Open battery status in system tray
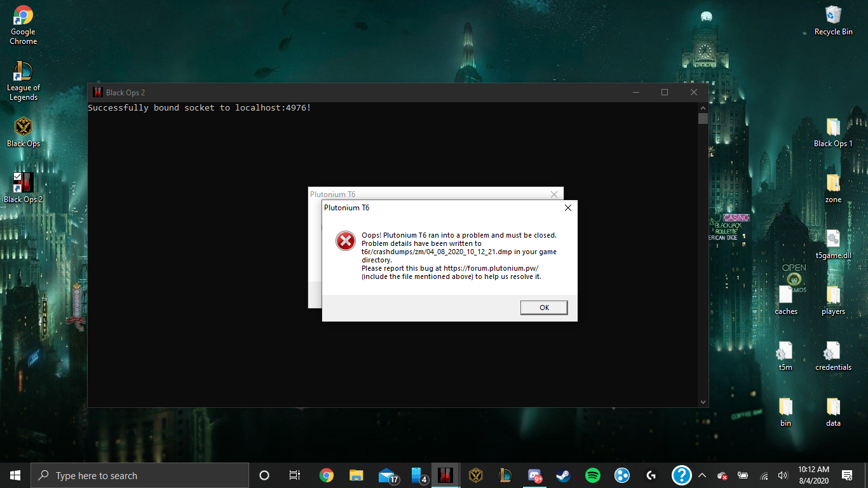The height and width of the screenshot is (488, 868). (x=742, y=475)
